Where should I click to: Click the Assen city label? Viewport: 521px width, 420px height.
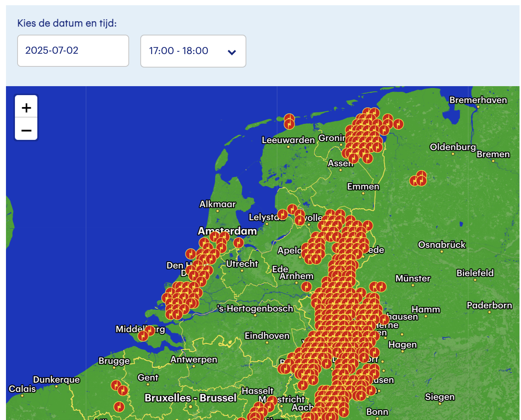pos(340,163)
